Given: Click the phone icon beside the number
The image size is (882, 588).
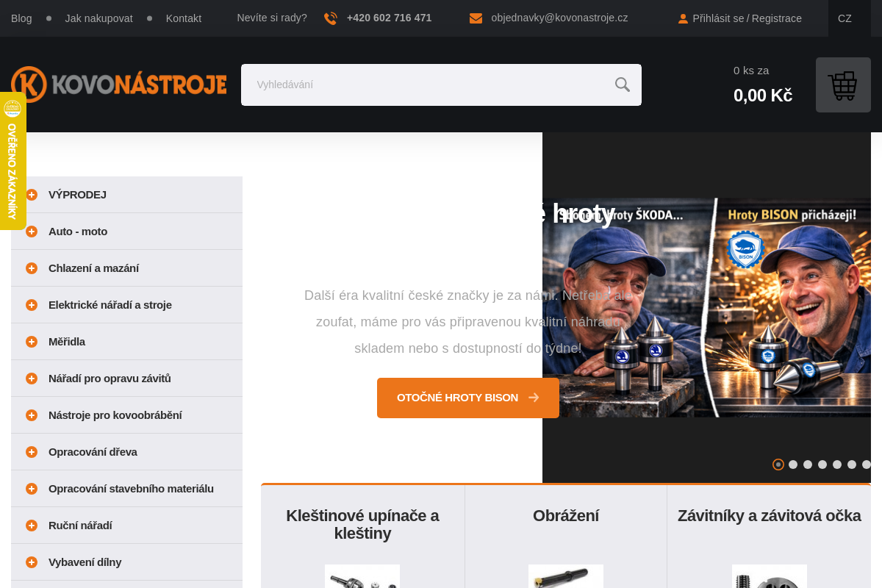Looking at the screenshot, I should (x=331, y=18).
